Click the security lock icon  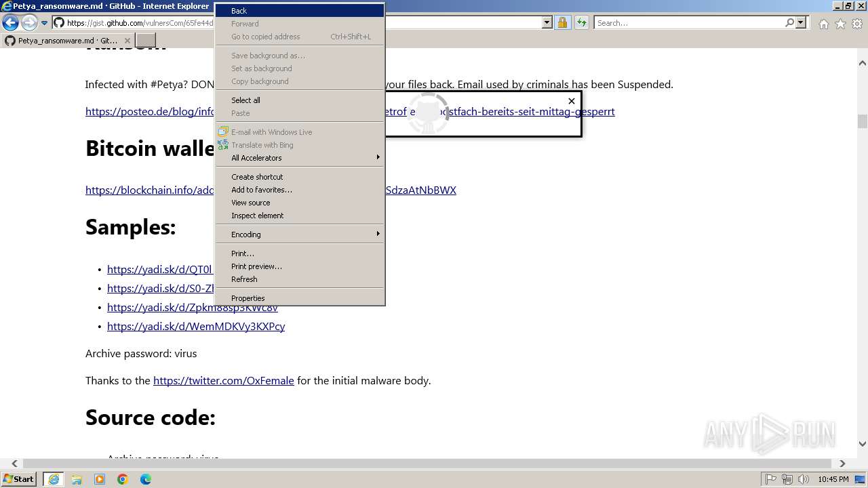click(562, 23)
